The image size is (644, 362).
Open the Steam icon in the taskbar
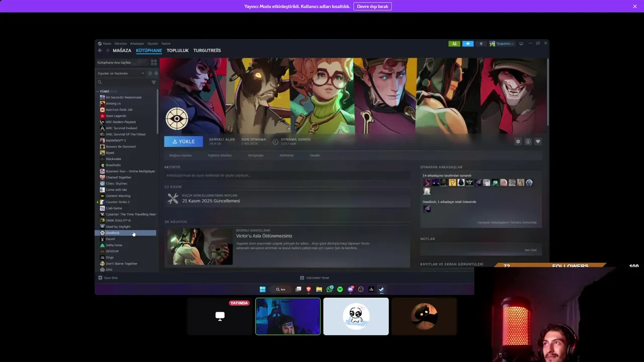(x=381, y=289)
